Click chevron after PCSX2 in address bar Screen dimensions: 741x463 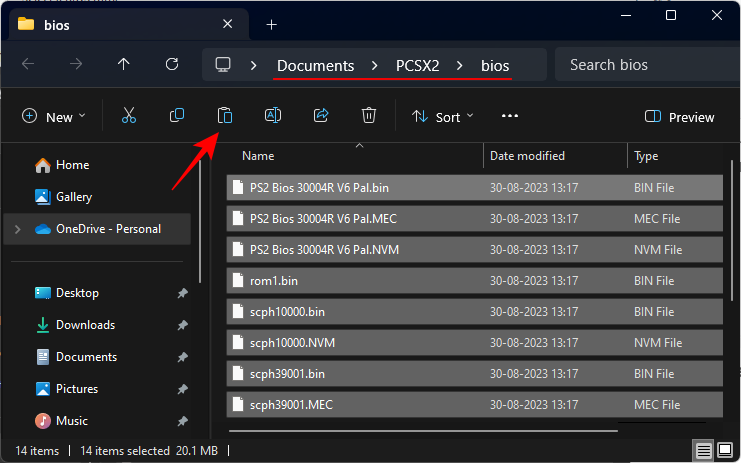pos(460,65)
